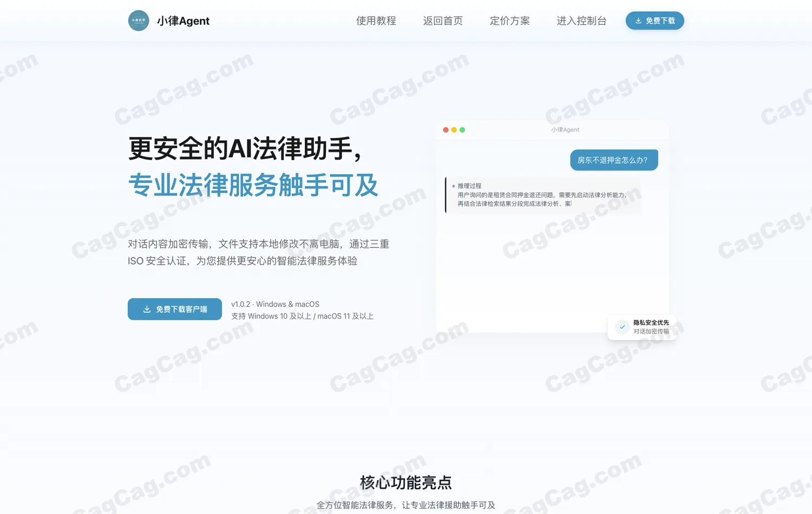Click the bullet dot beside 推理过程
This screenshot has height=514, width=812.
[x=454, y=186]
